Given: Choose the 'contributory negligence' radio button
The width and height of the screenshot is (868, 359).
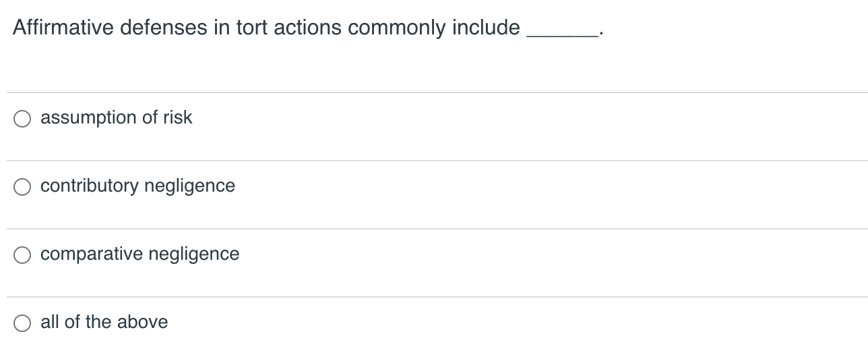Looking at the screenshot, I should tap(23, 187).
